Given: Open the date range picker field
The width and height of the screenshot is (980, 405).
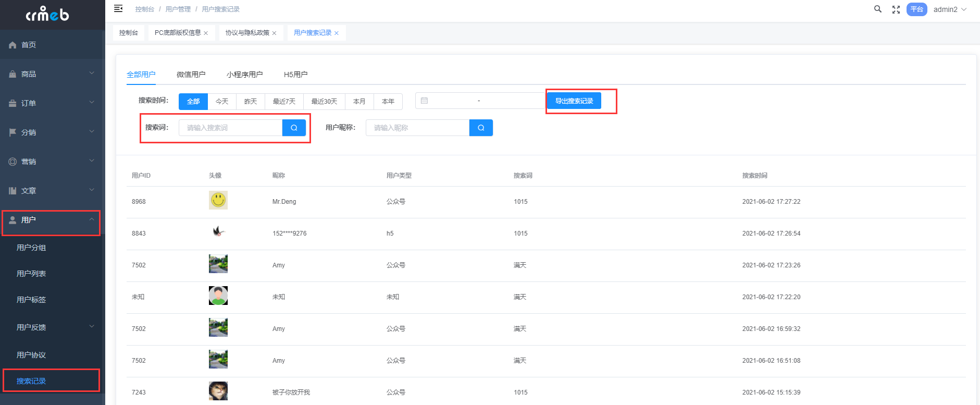Looking at the screenshot, I should click(x=479, y=101).
